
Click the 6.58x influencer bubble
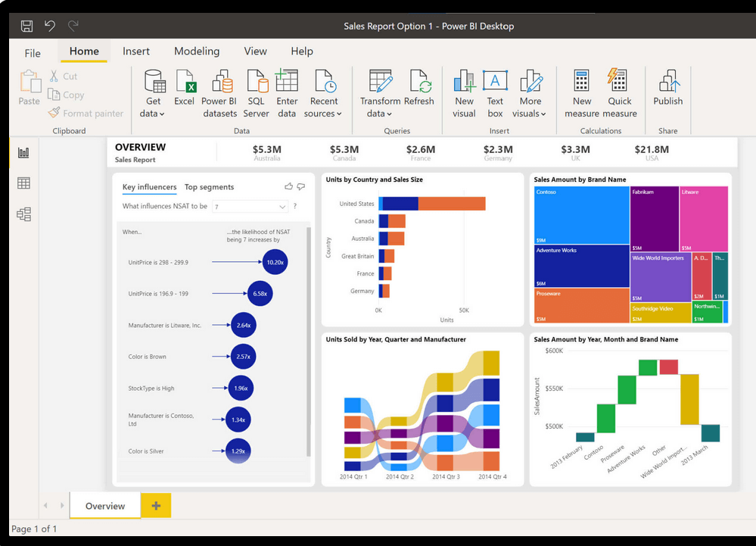[x=260, y=293]
